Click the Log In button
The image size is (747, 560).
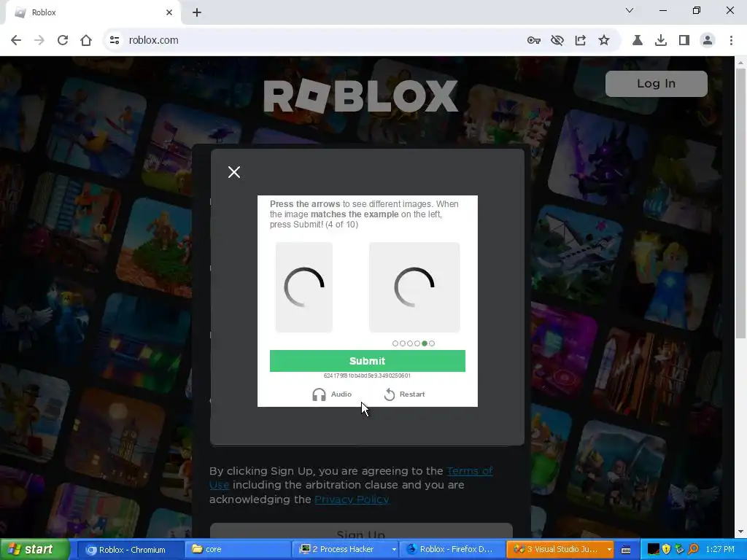656,84
